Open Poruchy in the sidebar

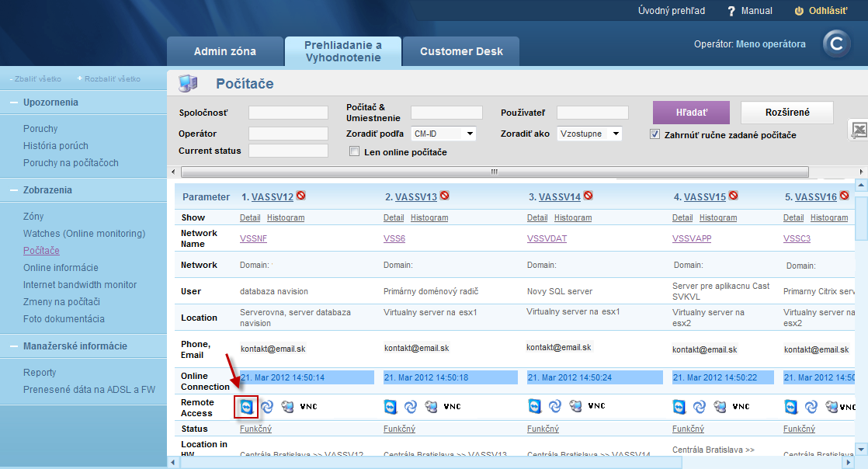[40, 128]
